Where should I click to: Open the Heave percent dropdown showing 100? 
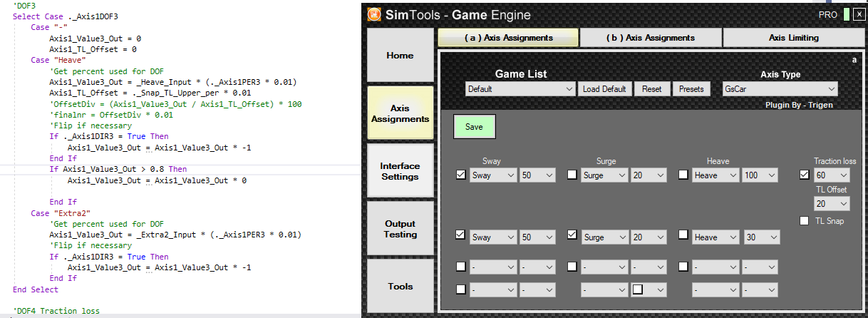[760, 175]
